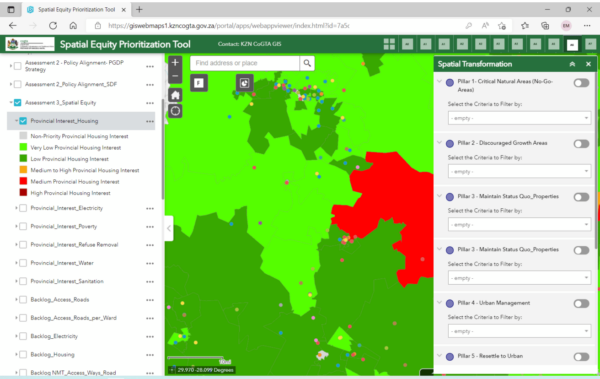Screen dimensions: 600x379
Task: Collapse Provincial Interest_Housing legend arrow
Action: coord(16,121)
